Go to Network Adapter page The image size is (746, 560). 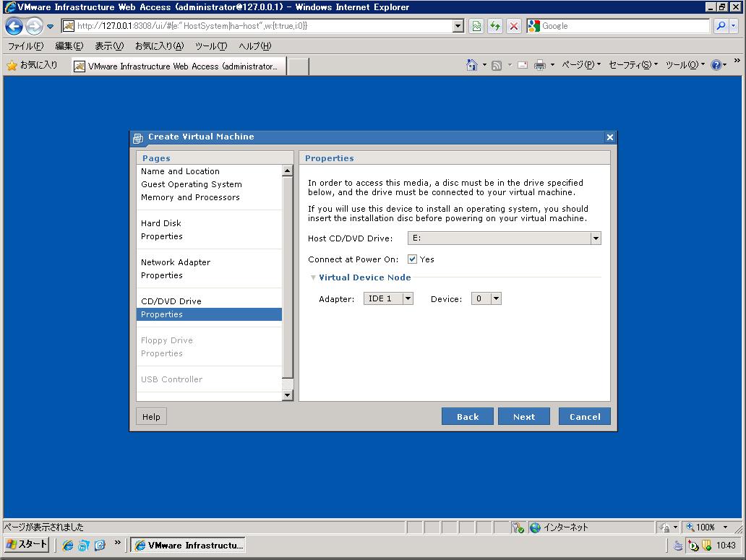click(x=176, y=262)
